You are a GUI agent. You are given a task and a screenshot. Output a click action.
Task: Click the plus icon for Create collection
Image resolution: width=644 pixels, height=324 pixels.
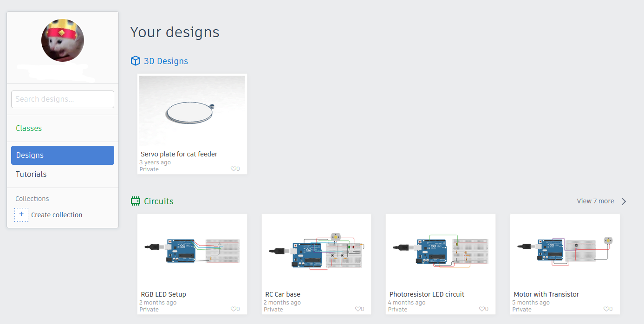[21, 214]
